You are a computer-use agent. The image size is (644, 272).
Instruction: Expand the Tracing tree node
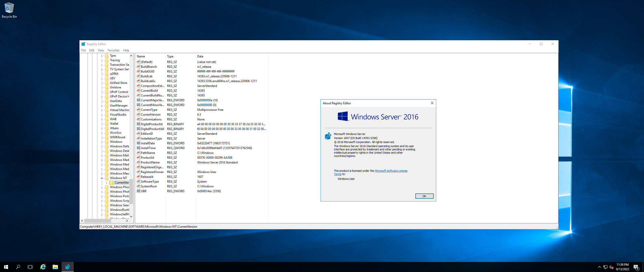(x=102, y=60)
